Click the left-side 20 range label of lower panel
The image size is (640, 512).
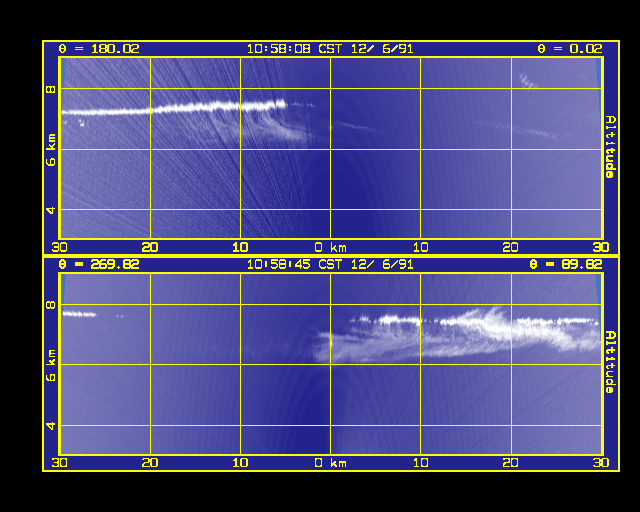150,463
